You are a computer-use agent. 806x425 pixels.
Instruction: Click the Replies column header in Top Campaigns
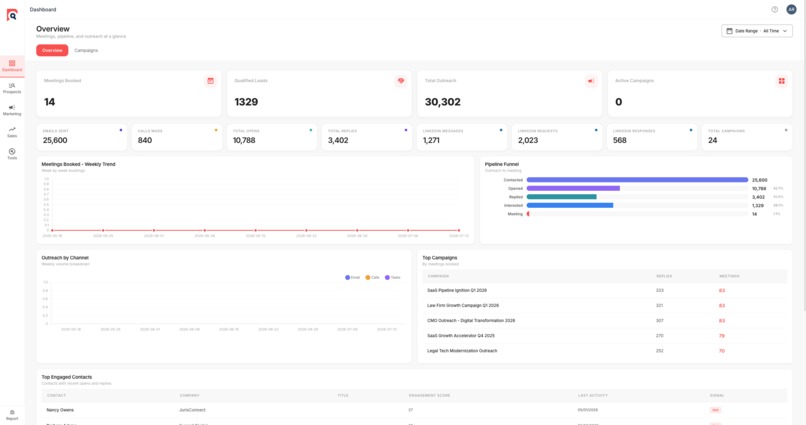coord(664,276)
